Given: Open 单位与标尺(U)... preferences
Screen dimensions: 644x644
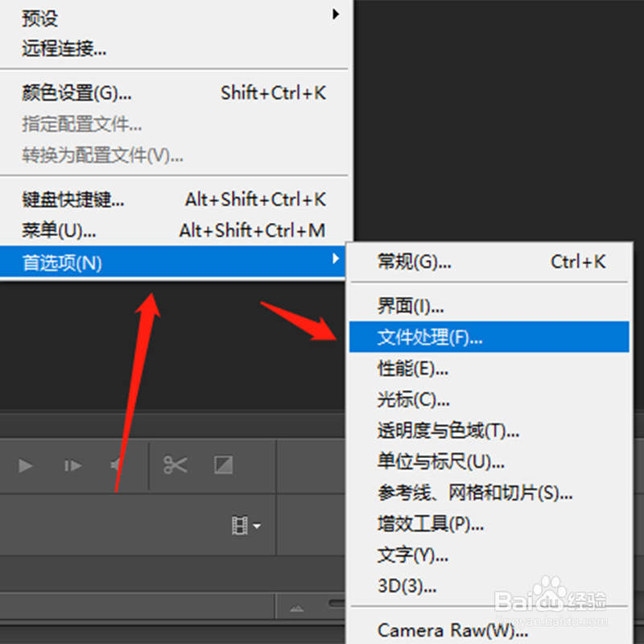Looking at the screenshot, I should tap(489, 461).
